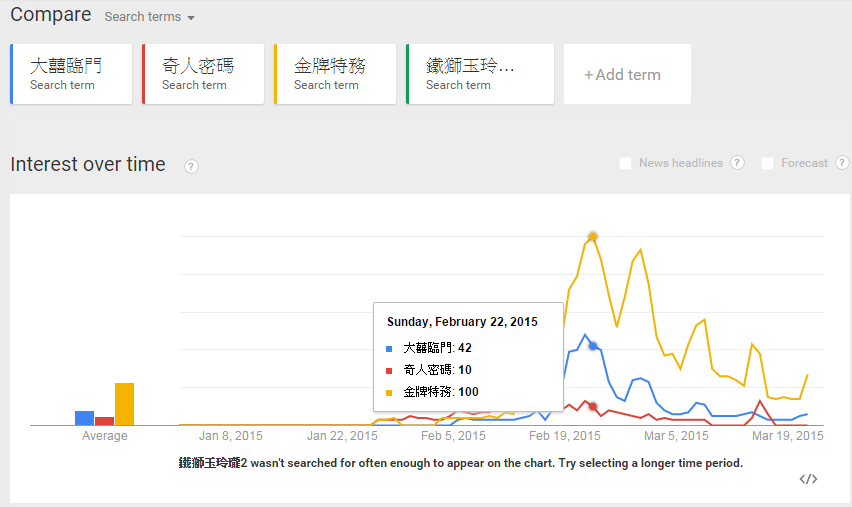Viewport: 852px width, 507px height.
Task: Click blue data point marker on chart
Action: [593, 346]
